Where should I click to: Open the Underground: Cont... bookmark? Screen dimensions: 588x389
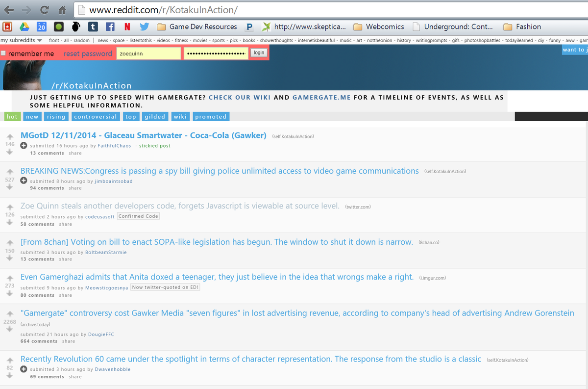tap(453, 26)
